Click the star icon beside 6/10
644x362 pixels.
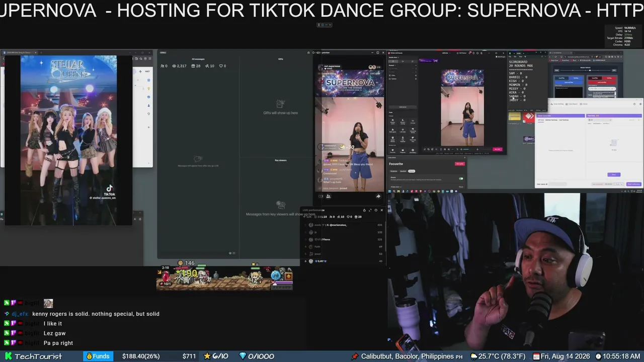[207, 356]
